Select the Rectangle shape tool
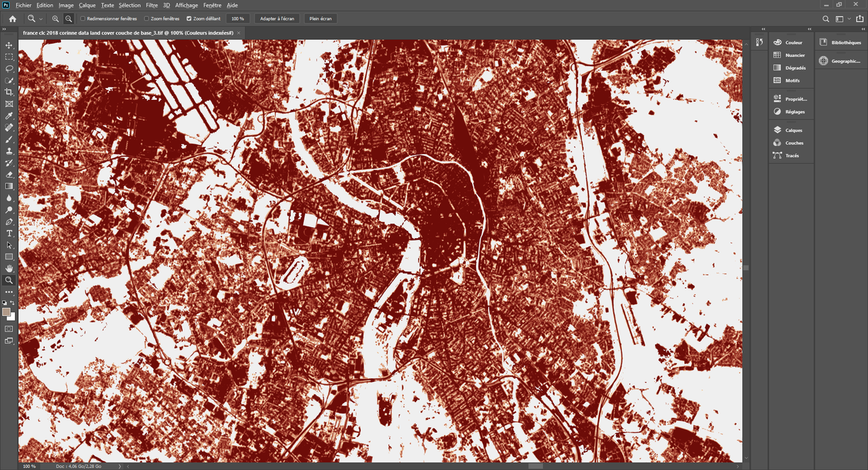The image size is (868, 470). click(x=9, y=257)
